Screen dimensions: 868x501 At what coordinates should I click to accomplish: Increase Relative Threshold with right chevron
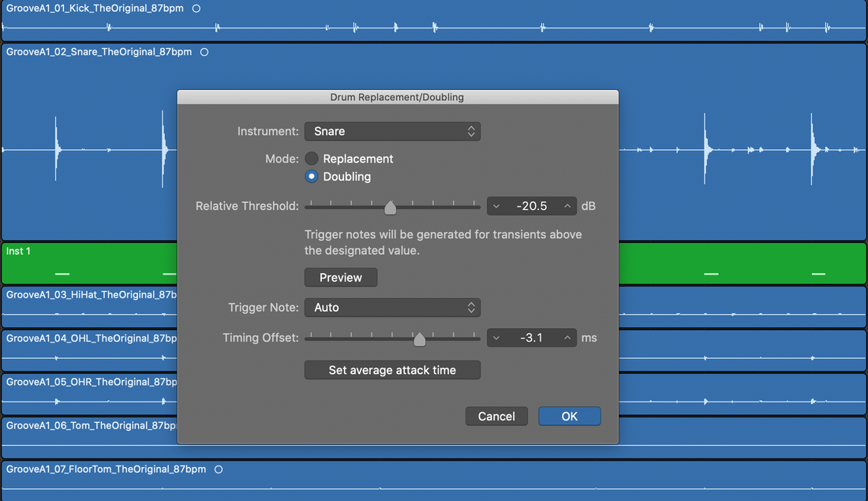pyautogui.click(x=567, y=207)
